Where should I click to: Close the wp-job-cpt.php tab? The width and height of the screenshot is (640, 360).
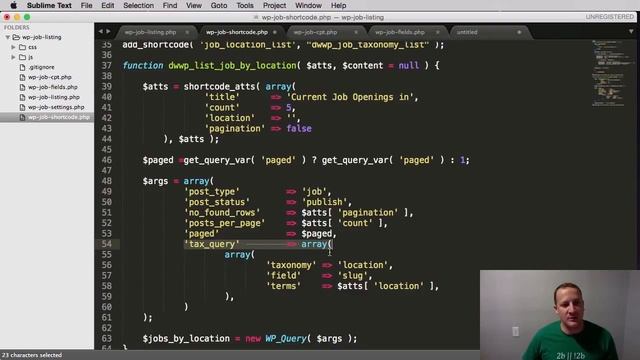click(356, 32)
